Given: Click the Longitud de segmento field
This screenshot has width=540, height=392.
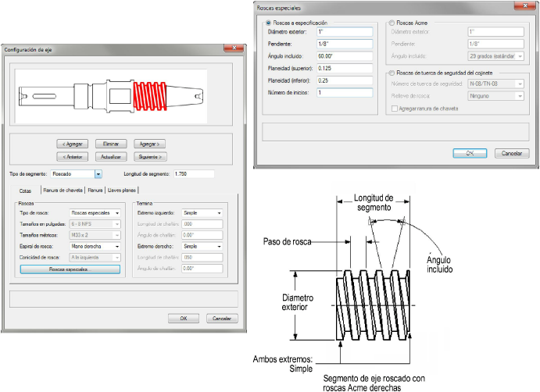Looking at the screenshot, I should pyautogui.click(x=194, y=174).
